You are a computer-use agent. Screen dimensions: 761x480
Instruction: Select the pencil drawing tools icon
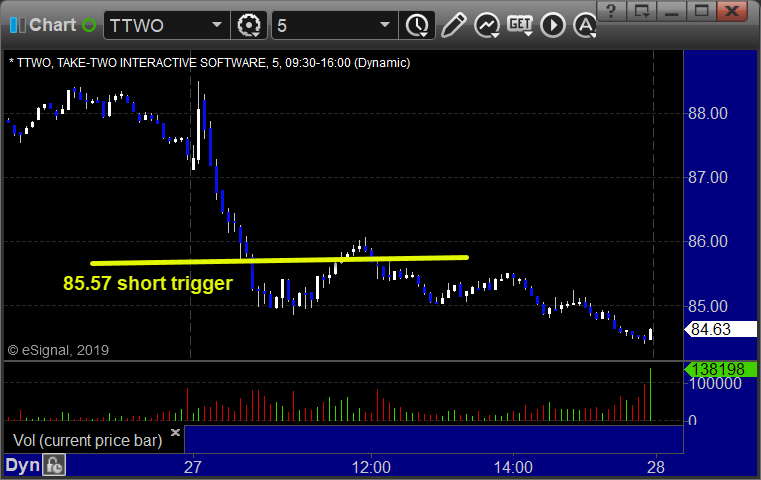point(454,25)
